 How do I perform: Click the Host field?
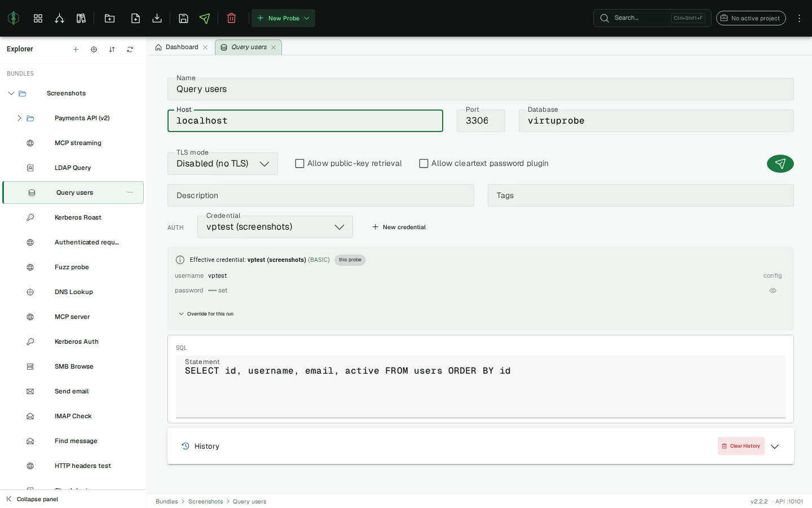pos(305,121)
